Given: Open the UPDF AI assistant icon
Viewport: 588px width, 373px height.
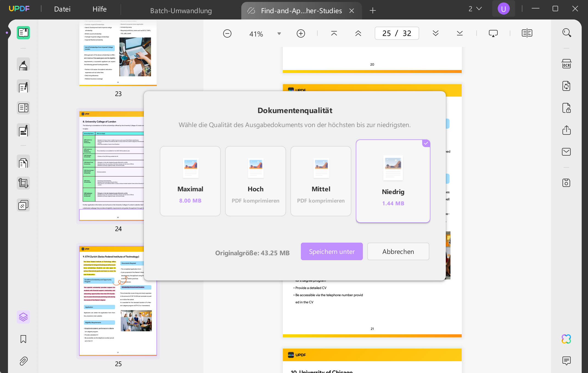Looking at the screenshot, I should click(567, 339).
